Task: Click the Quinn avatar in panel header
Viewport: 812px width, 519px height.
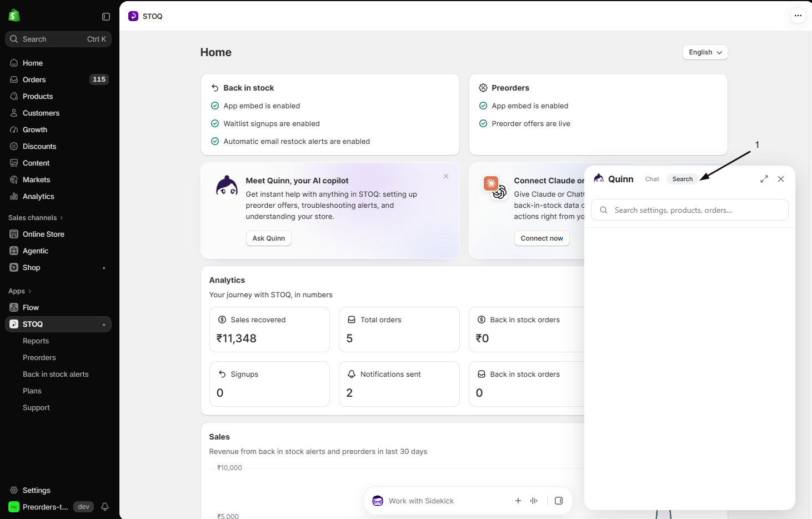Action: coord(599,178)
